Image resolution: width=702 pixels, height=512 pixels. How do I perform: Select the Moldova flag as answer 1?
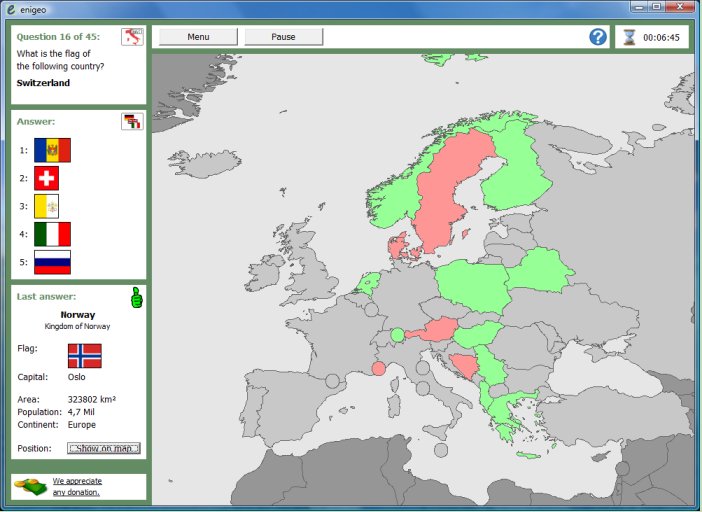point(52,150)
